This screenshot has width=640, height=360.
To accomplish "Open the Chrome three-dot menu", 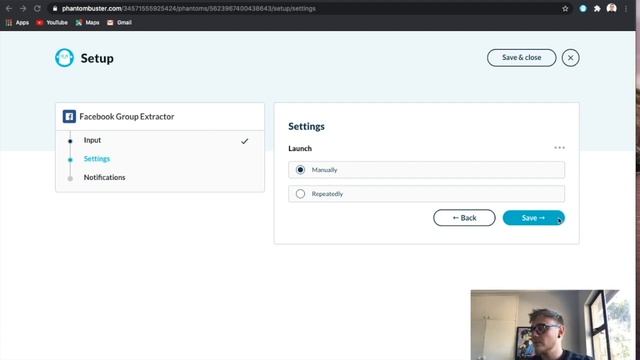I will coord(626,8).
